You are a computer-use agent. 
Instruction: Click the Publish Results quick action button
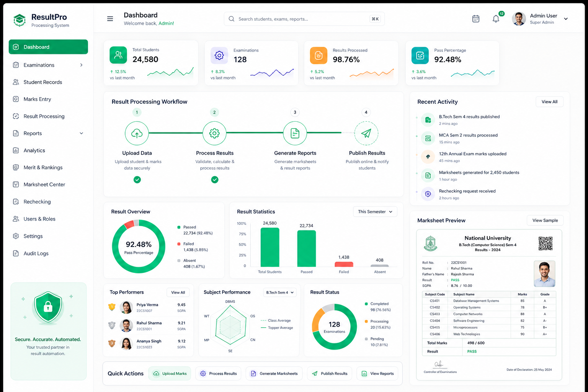pos(330,374)
